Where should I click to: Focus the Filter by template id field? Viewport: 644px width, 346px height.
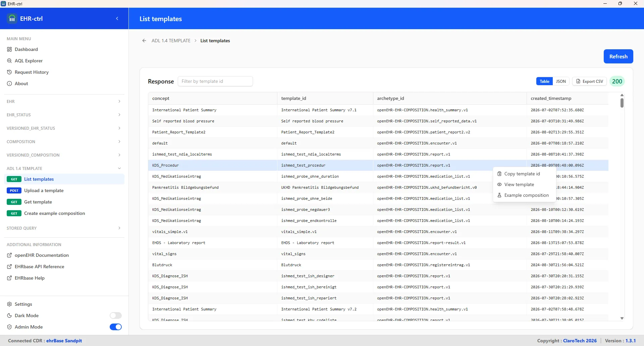pyautogui.click(x=215, y=81)
